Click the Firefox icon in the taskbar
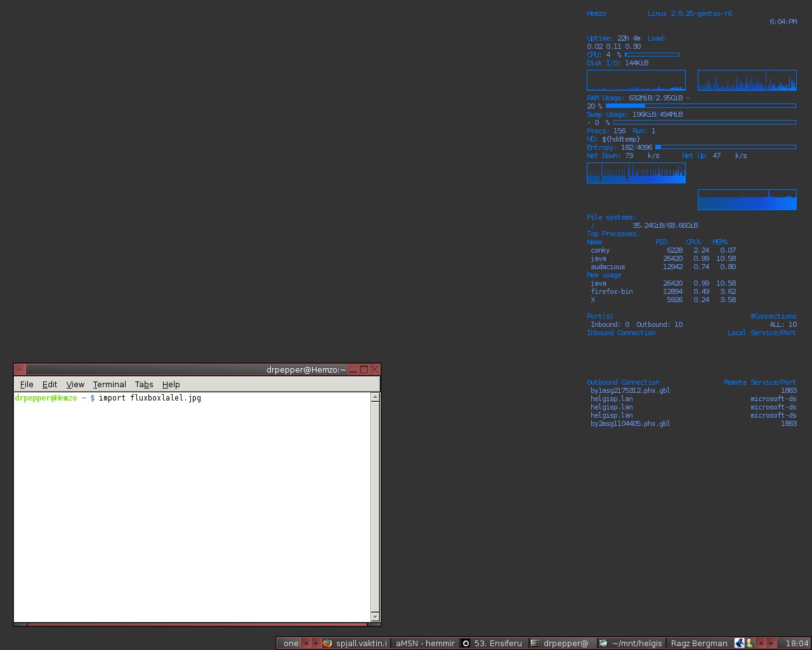The image size is (812, 650). [x=327, y=643]
